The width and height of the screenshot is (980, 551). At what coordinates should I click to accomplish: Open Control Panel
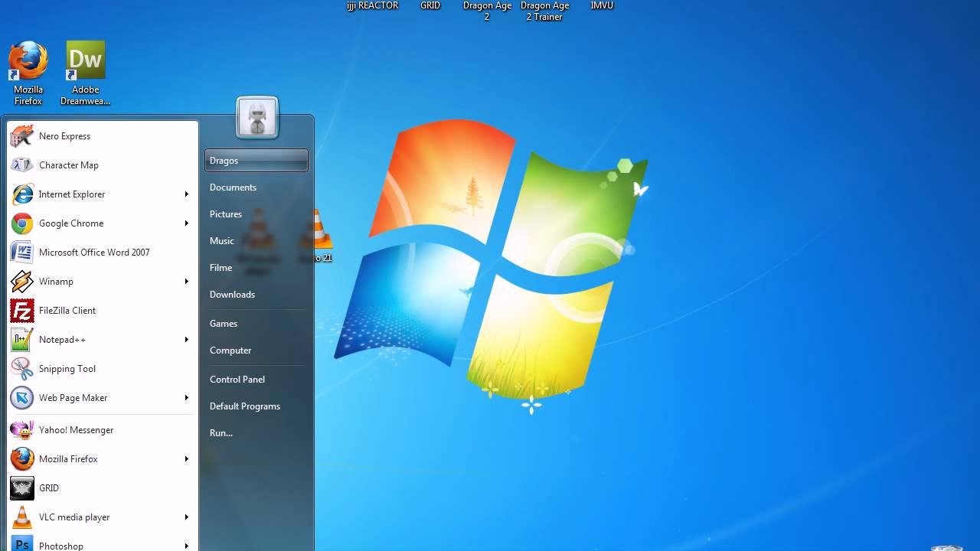point(256,380)
